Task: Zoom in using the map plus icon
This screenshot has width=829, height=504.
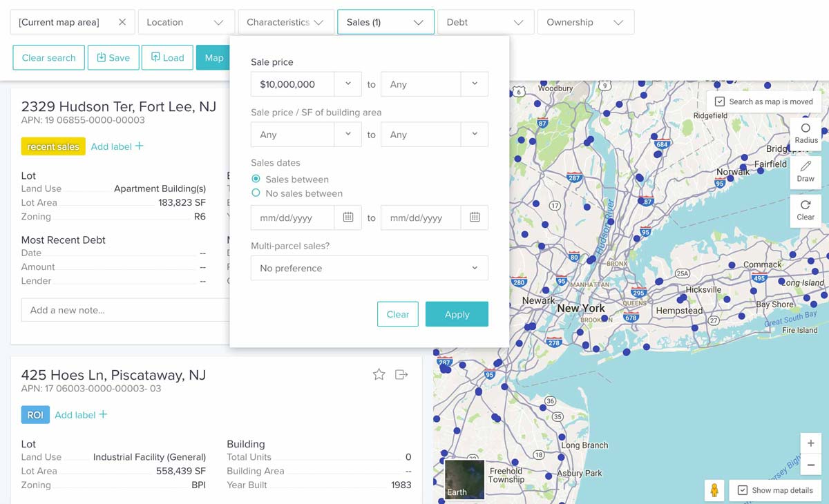Action: tap(810, 443)
